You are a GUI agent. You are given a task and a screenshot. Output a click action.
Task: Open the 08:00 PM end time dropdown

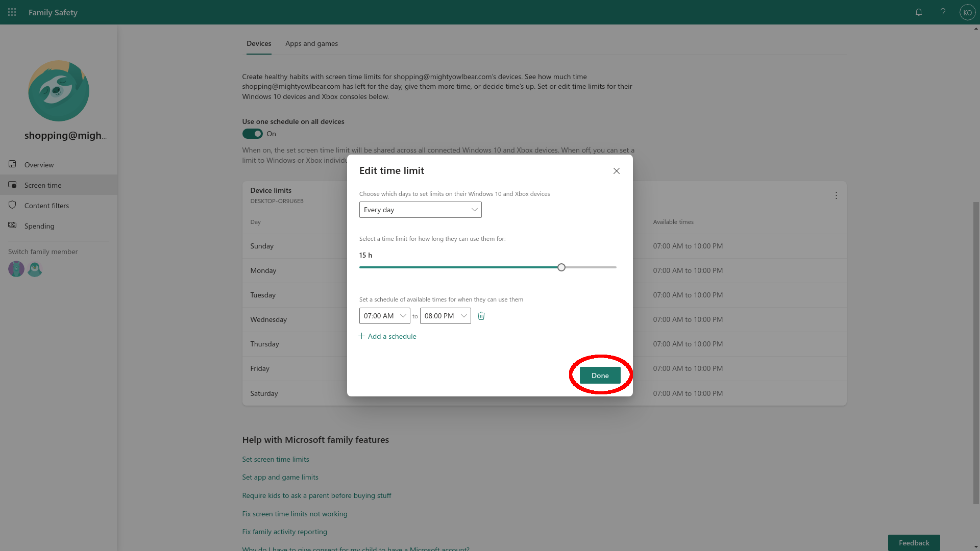tap(445, 316)
